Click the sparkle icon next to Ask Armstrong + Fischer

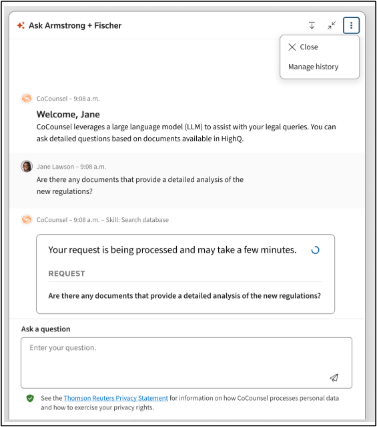[21, 25]
